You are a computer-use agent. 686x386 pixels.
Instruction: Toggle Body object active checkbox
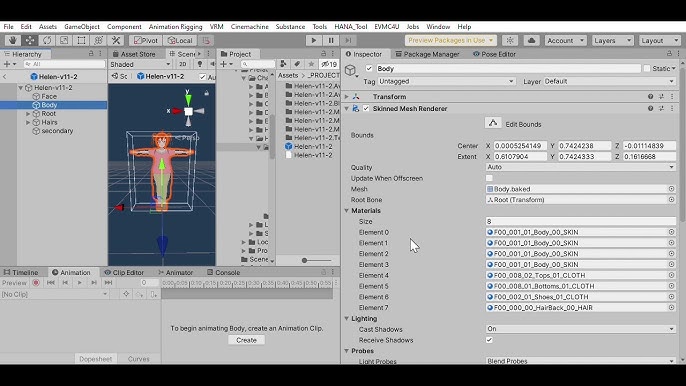coord(369,68)
